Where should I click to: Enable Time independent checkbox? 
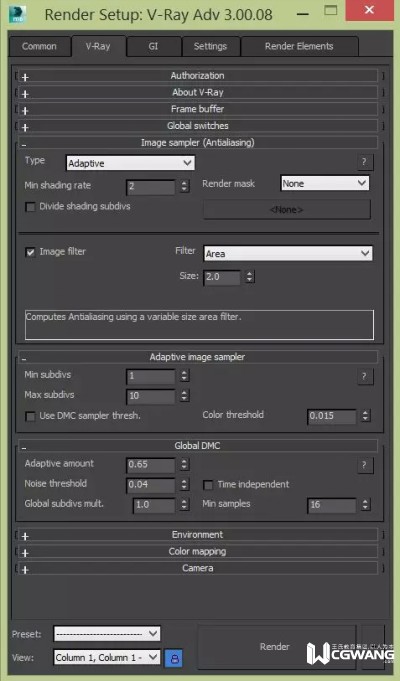tap(208, 485)
